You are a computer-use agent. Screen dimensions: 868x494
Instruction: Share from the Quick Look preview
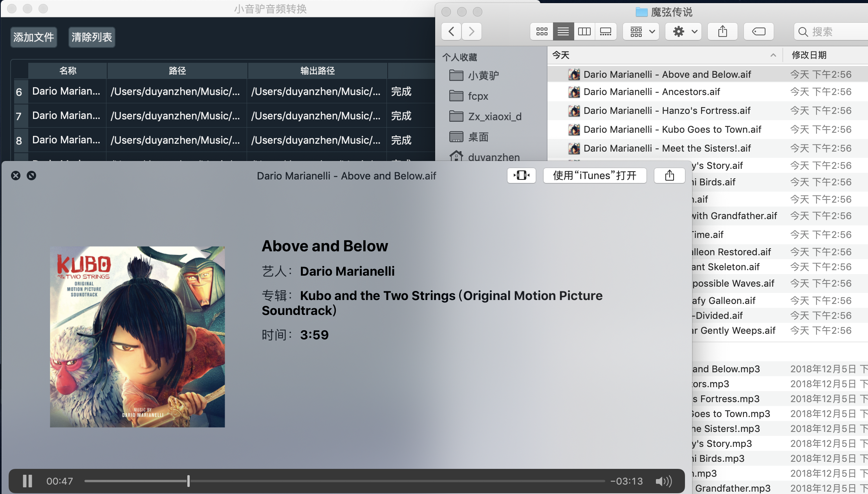click(x=670, y=176)
